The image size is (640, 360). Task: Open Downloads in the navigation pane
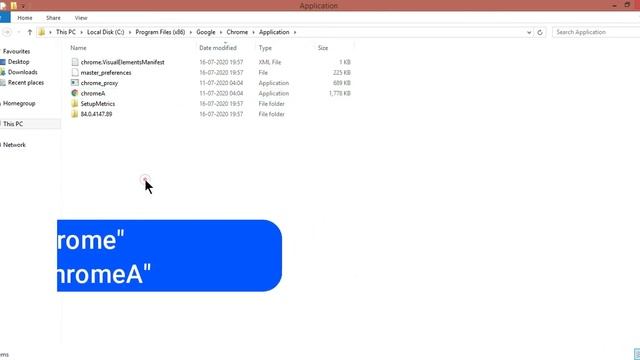[x=22, y=72]
